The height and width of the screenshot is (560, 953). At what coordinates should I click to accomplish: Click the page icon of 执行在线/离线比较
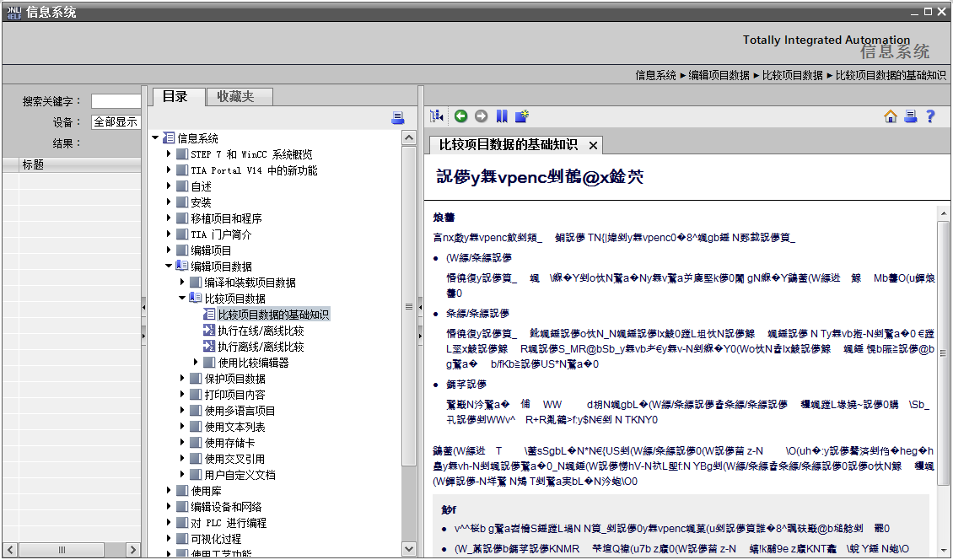[x=208, y=330]
